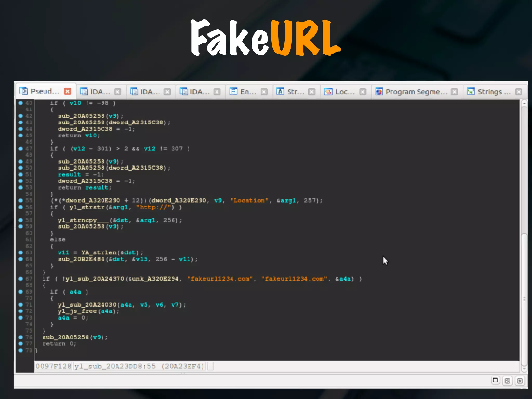Screen dimensions: 532x399
Task: Click status bar yl_sub_20A23DD8:55 location
Action: (x=139, y=366)
